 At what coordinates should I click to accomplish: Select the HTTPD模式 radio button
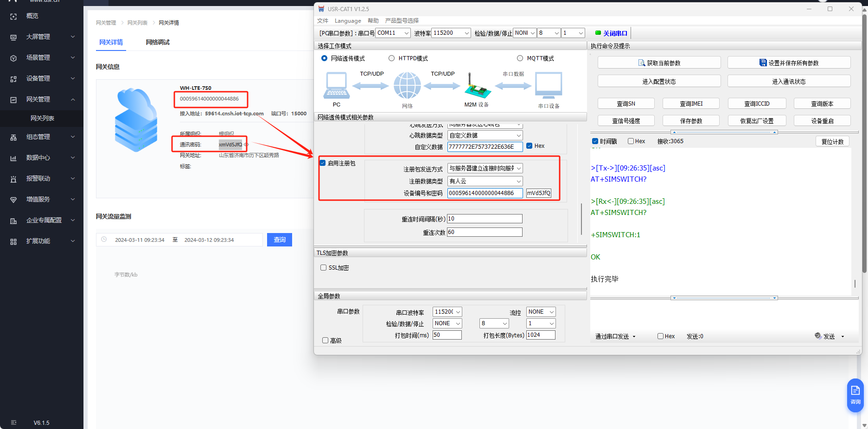[392, 58]
